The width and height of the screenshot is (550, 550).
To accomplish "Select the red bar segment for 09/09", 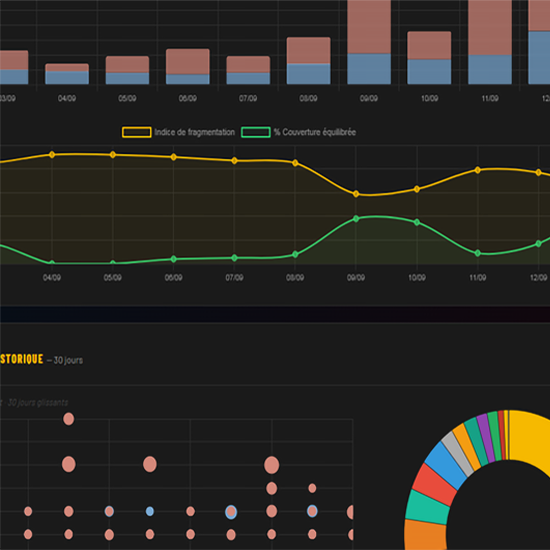I will point(369,27).
